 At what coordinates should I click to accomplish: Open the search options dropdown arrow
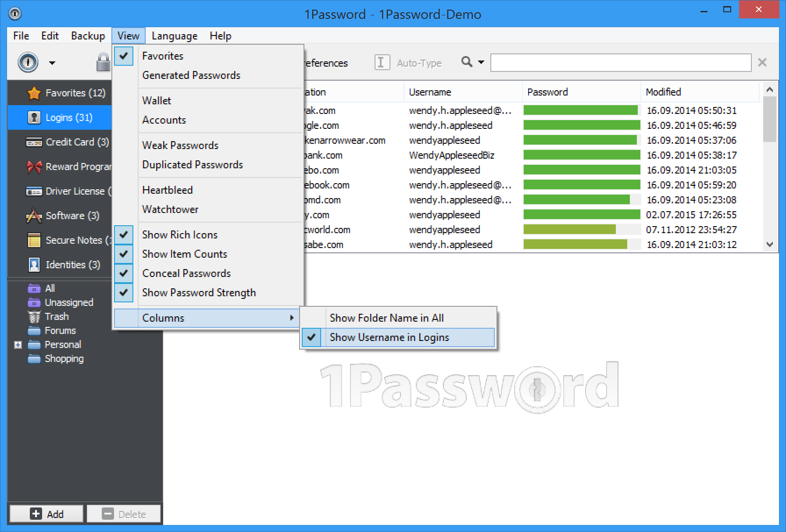481,62
